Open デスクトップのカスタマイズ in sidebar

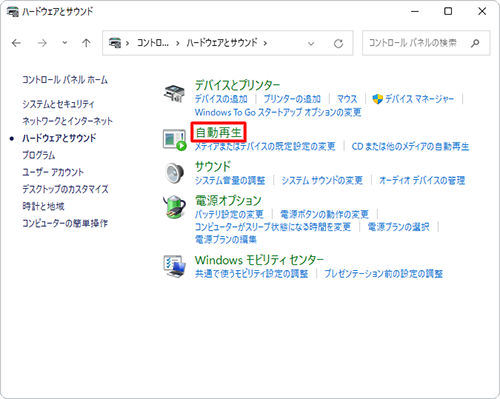65,189
